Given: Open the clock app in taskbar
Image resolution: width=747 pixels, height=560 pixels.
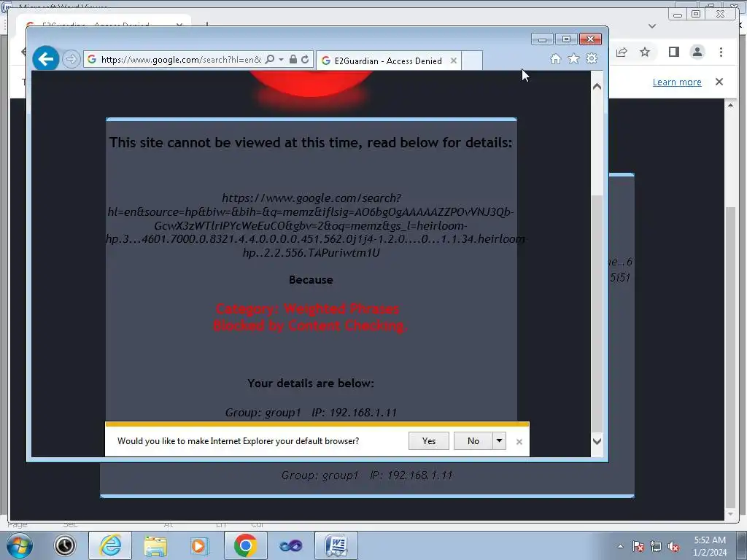Looking at the screenshot, I should click(65, 545).
